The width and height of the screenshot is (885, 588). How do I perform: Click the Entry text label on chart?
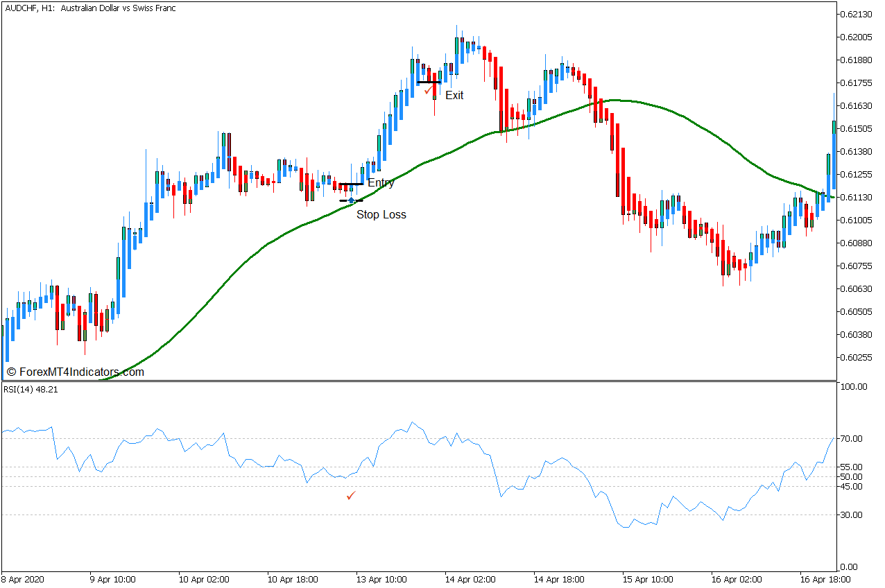coord(381,183)
